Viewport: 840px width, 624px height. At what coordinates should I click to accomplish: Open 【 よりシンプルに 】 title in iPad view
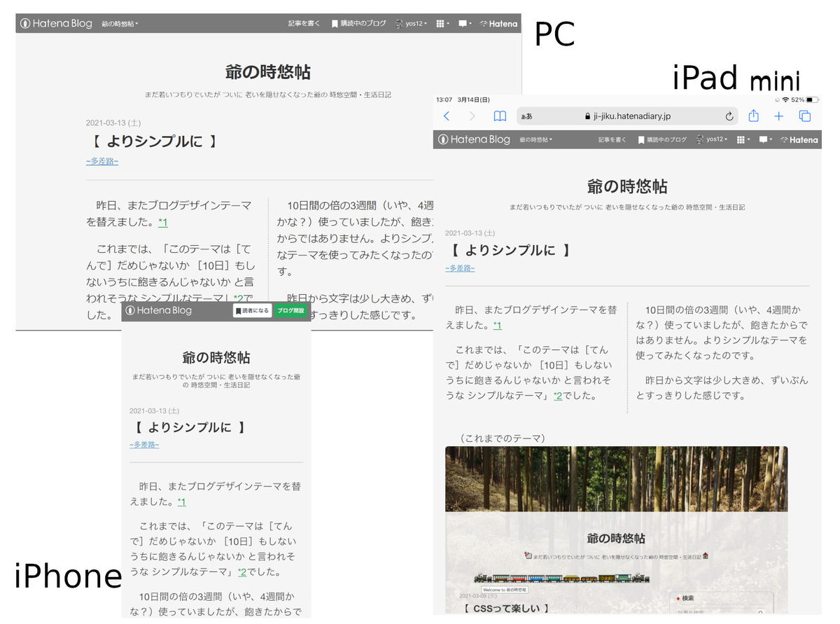(510, 251)
